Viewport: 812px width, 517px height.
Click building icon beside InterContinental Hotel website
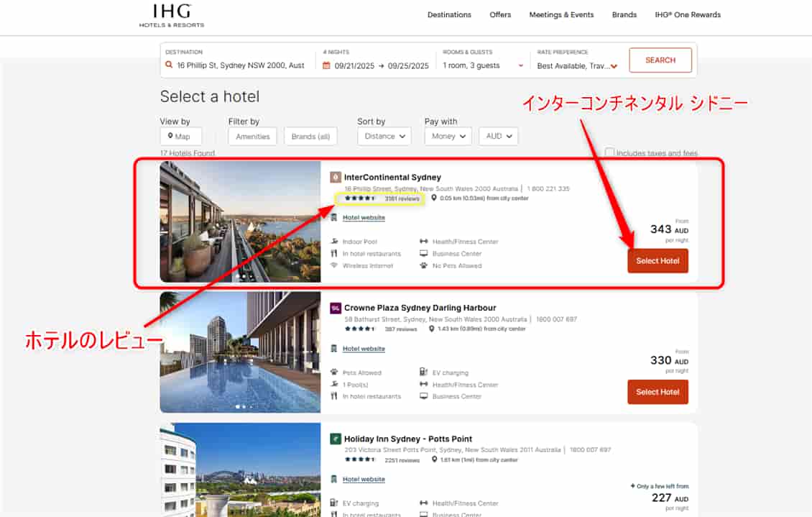(334, 218)
